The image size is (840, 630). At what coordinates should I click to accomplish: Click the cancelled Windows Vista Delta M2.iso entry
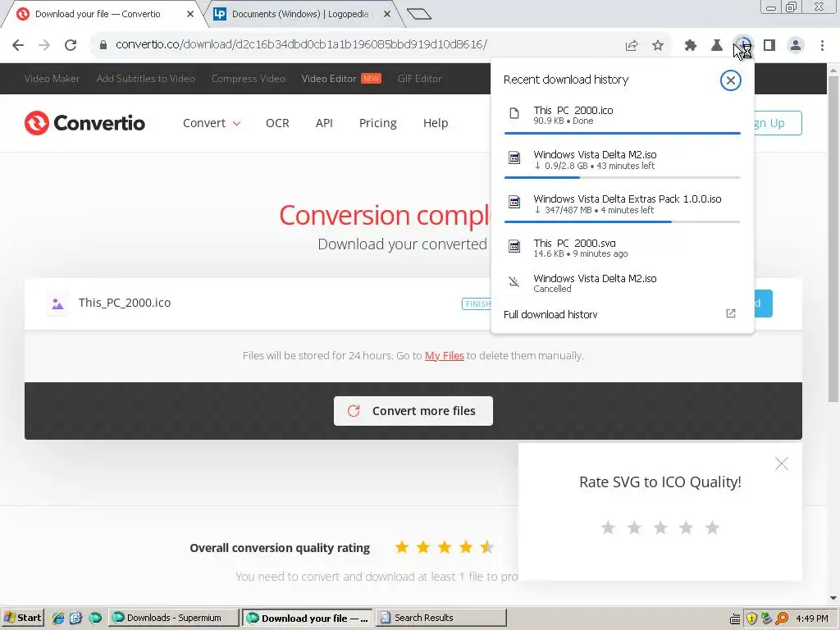(622, 283)
